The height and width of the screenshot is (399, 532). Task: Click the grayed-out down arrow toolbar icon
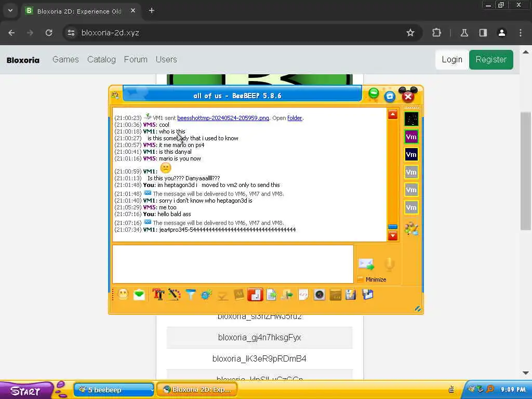pos(222,295)
